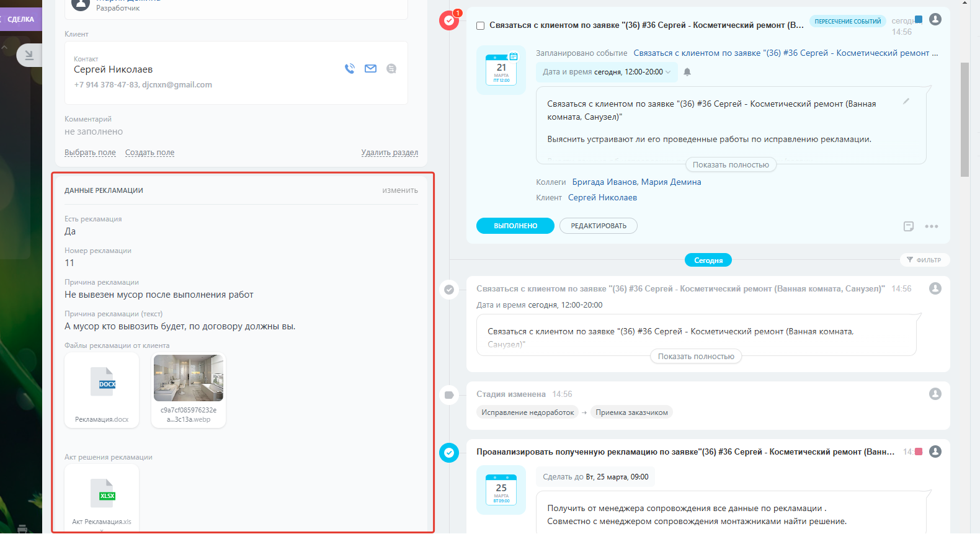980x534 pixels.
Task: Click the Сегодня date pill
Action: [x=708, y=260]
